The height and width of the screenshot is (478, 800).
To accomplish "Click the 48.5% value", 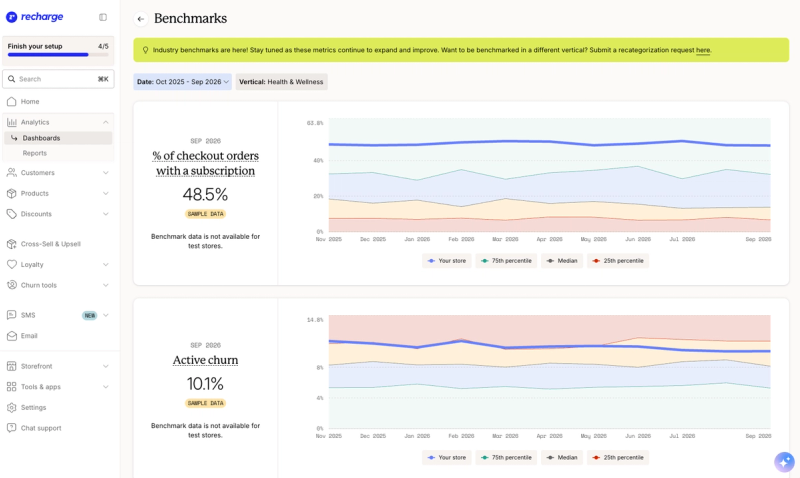I will point(205,194).
